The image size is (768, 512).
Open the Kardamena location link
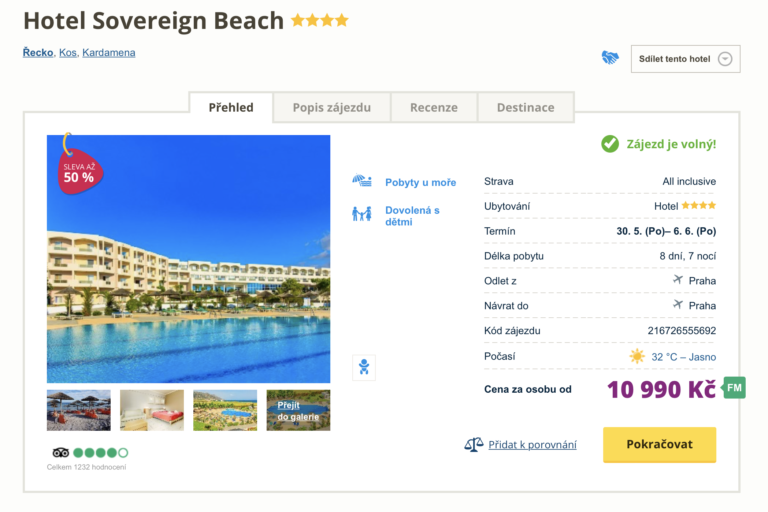(109, 52)
